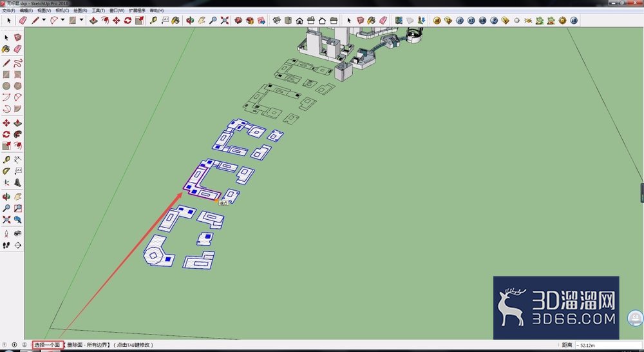Open the 相机(C) menu
644x352 pixels.
[62, 10]
